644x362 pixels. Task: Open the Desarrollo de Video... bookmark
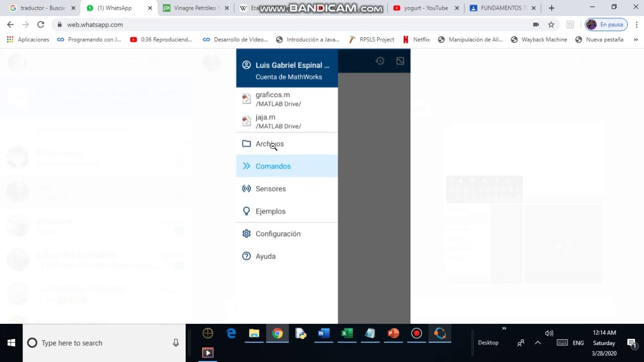[235, 40]
